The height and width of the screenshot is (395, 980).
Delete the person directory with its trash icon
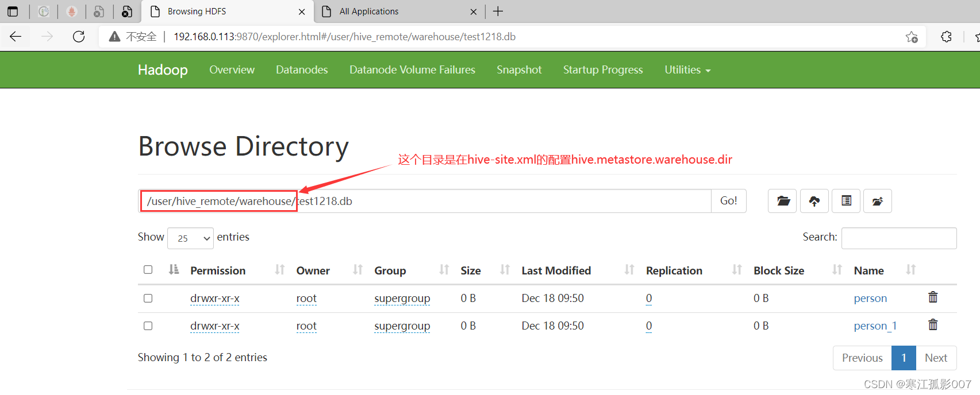(933, 297)
